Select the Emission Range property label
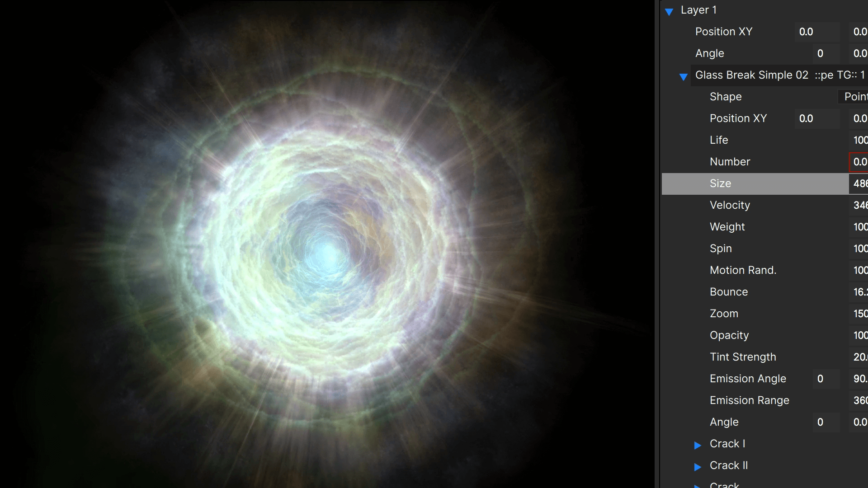Viewport: 868px width, 488px height. 749,400
